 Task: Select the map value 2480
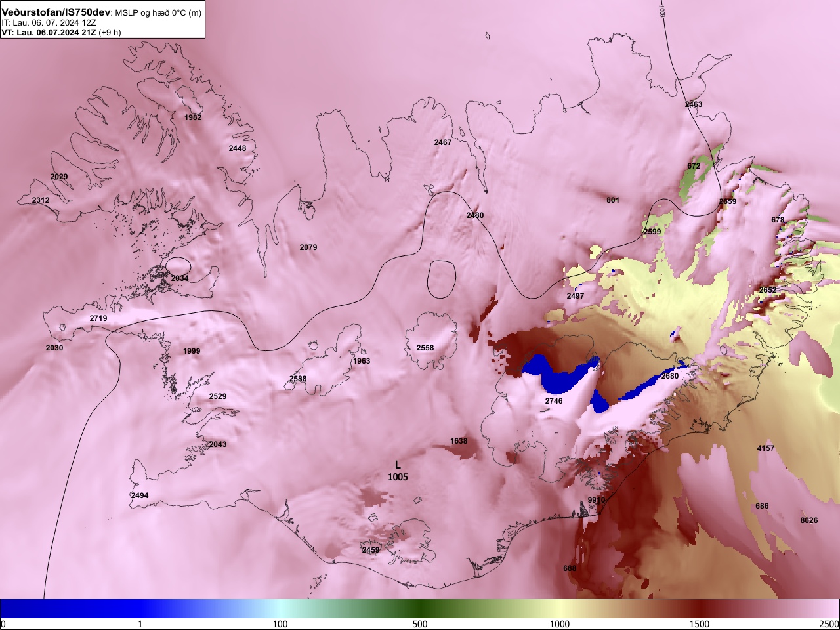475,215
